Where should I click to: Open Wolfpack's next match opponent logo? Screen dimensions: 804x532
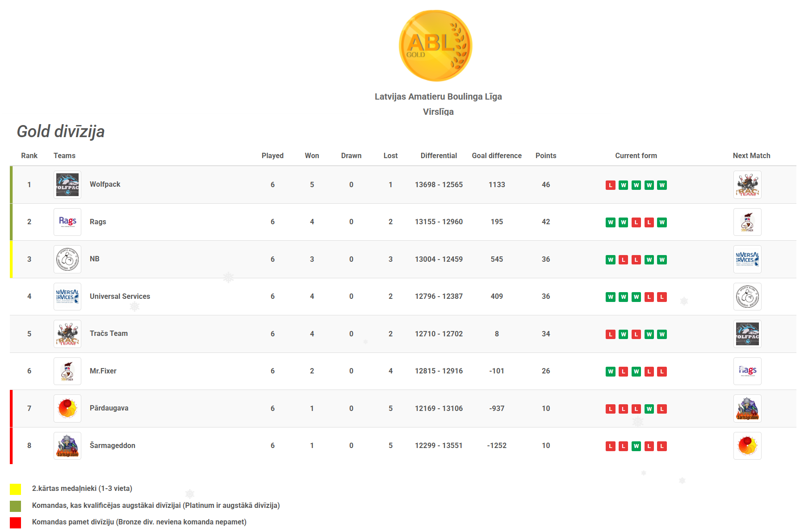[747, 184]
